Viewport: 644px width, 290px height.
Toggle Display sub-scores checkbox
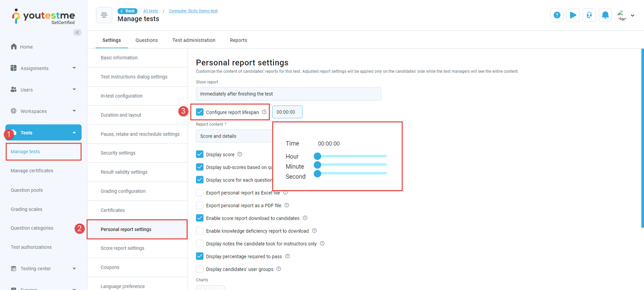pyautogui.click(x=200, y=167)
